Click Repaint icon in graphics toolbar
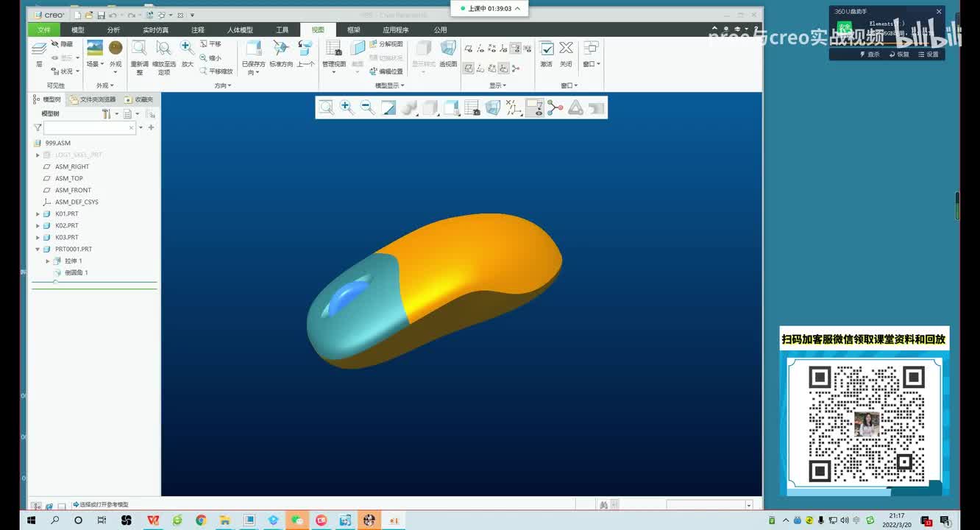980x530 pixels. click(388, 108)
